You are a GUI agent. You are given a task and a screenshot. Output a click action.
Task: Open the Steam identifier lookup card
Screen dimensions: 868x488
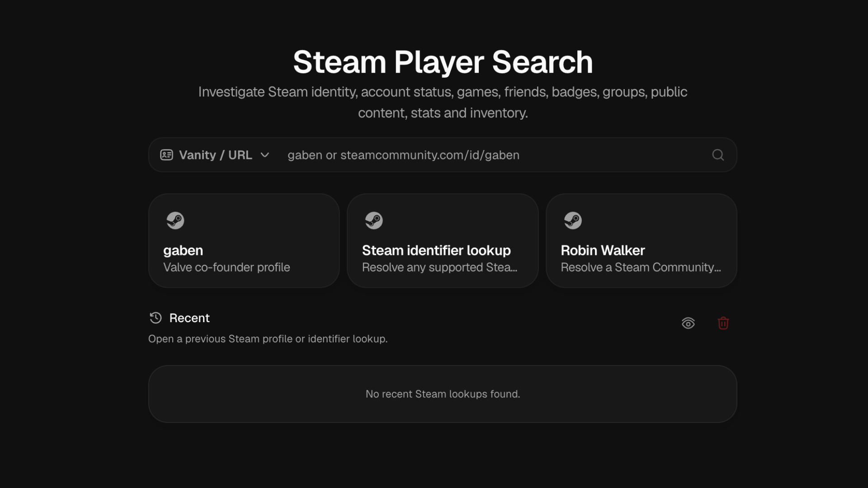click(443, 240)
